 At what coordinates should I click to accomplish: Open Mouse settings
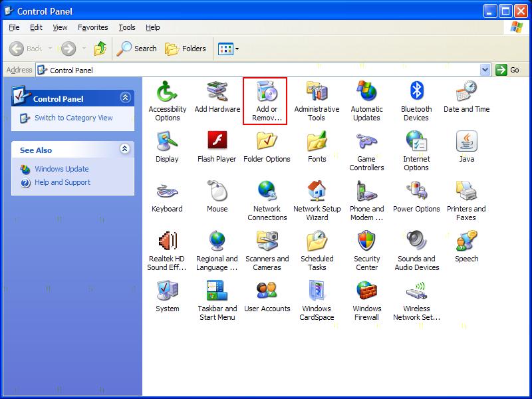[217, 197]
